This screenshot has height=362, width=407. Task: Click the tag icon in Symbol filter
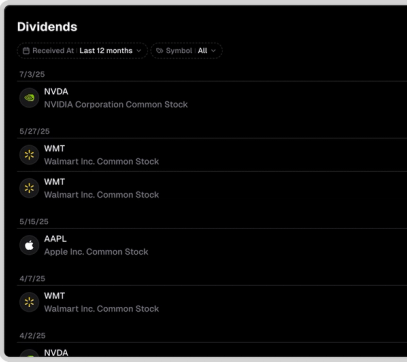click(160, 51)
